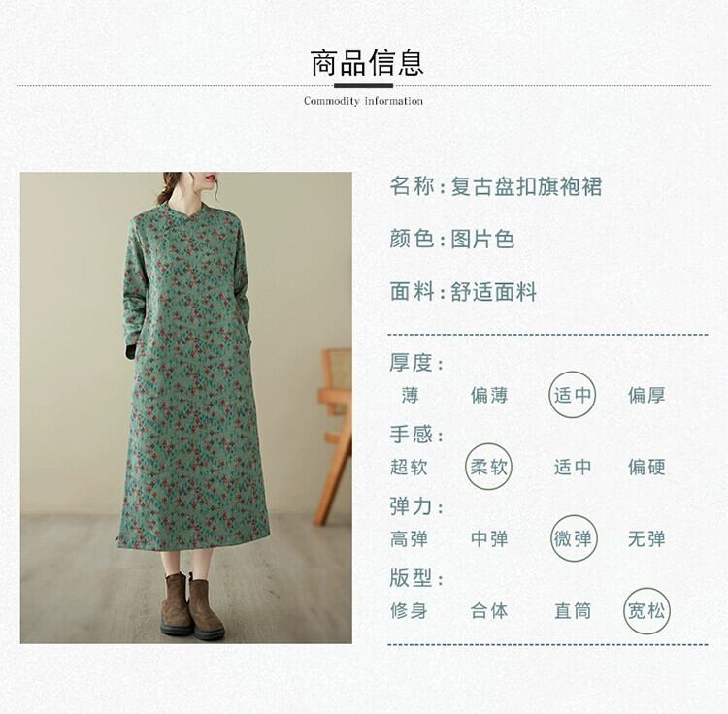The height and width of the screenshot is (714, 728).
Task: Choose the 偏厚 thickness option
Action: (646, 395)
